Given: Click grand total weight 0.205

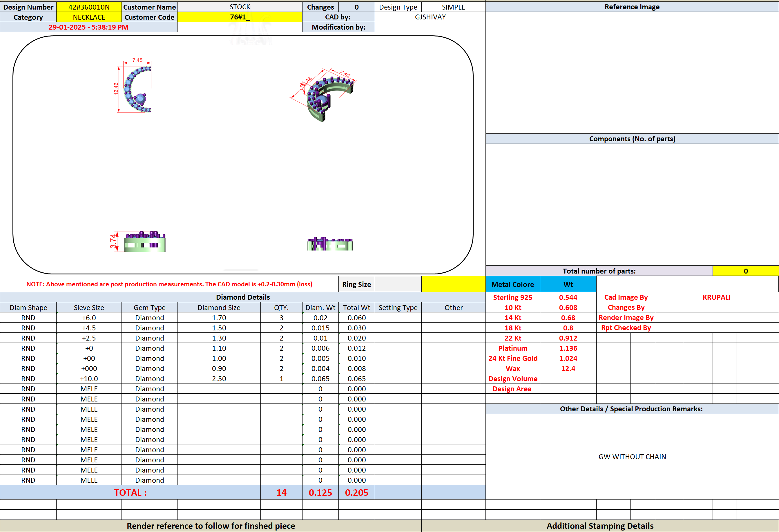Looking at the screenshot, I should click(357, 493).
